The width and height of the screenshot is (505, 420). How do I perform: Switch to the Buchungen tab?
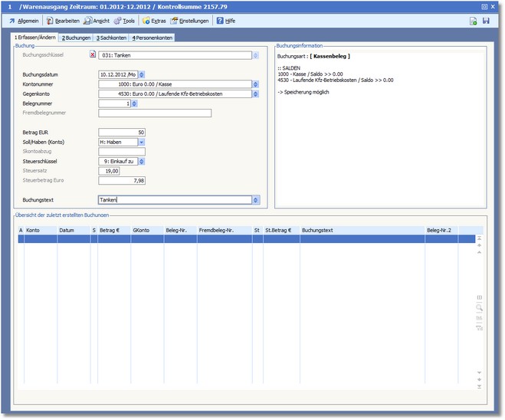point(76,38)
